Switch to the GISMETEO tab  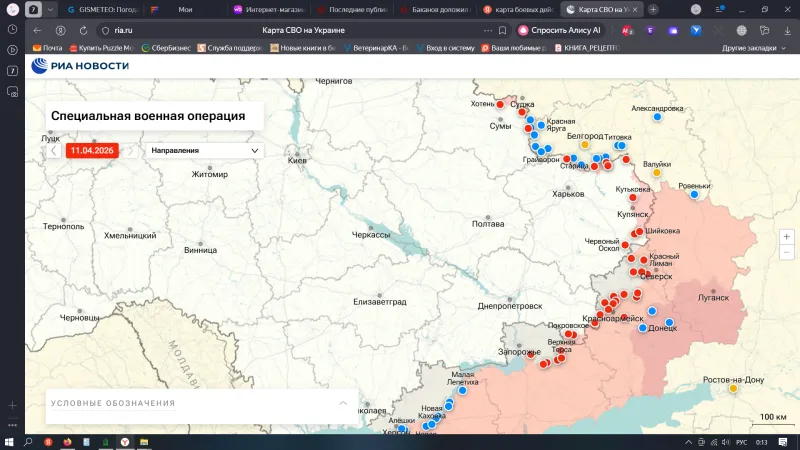(x=100, y=9)
